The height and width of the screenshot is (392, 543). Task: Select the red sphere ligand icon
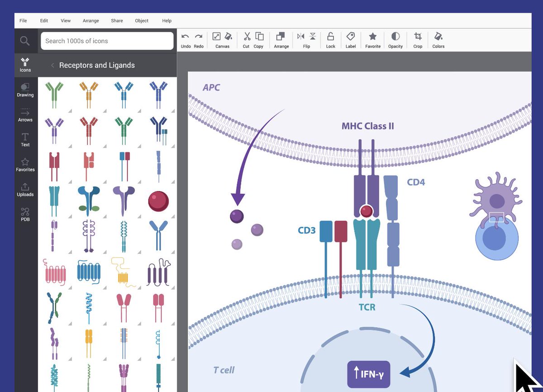coord(158,201)
